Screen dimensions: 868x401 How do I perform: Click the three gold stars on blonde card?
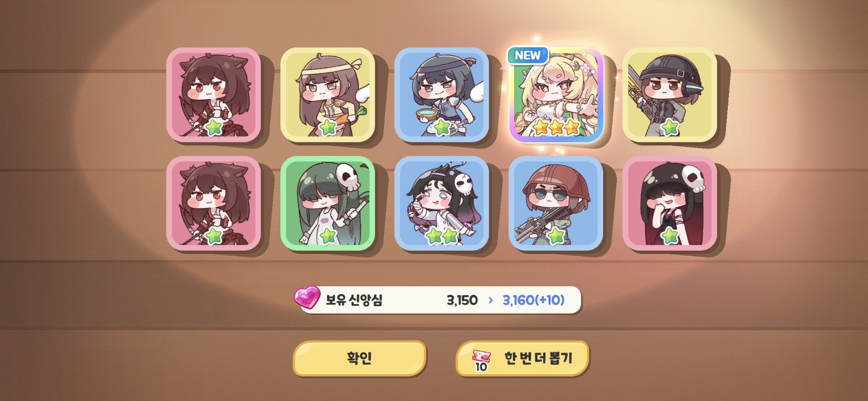[x=556, y=128]
